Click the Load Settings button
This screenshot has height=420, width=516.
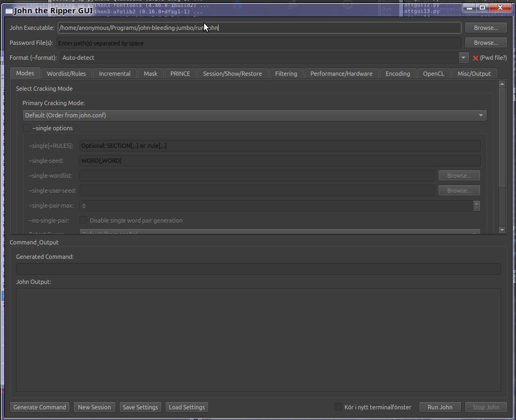pos(186,407)
